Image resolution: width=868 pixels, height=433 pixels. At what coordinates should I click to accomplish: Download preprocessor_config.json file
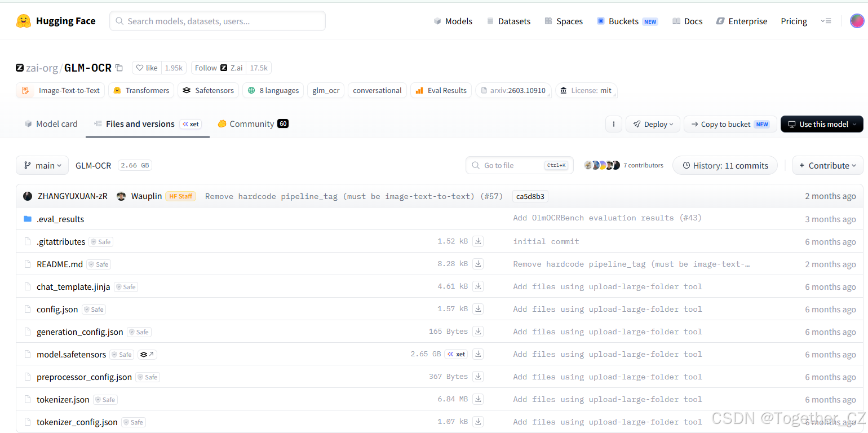click(x=478, y=377)
